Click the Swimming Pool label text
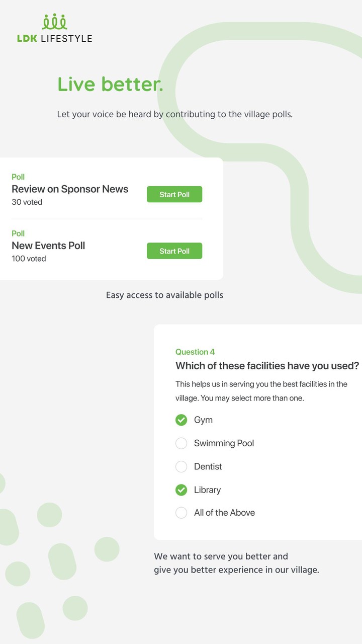The height and width of the screenshot is (644, 362). click(224, 443)
